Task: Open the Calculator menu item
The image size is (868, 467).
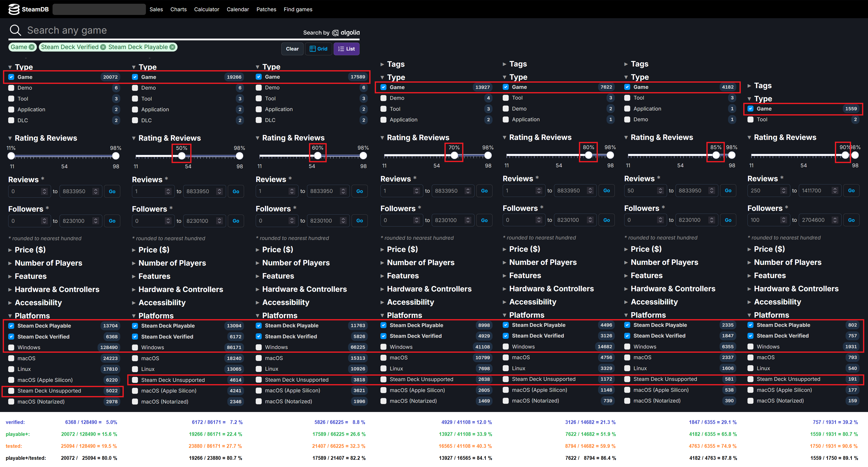Action: (206, 9)
